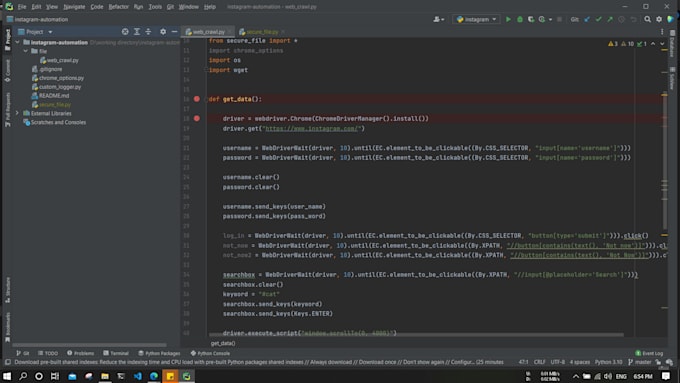Open the Instagram run configuration dropdown
Screen dimensions: 680x383
[x=476, y=19]
